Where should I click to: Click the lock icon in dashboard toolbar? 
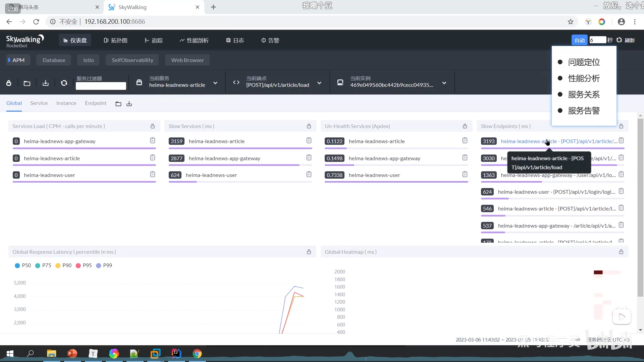9,83
